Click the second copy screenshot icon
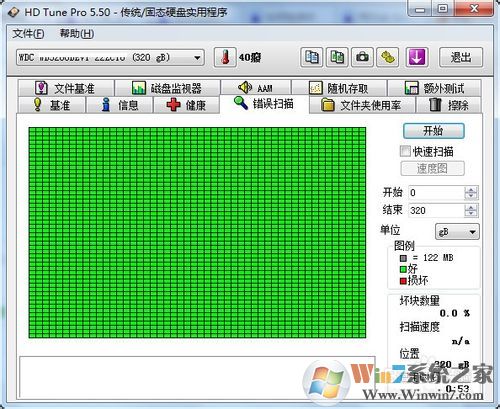Image resolution: width=500 pixels, height=409 pixels. pos(337,57)
